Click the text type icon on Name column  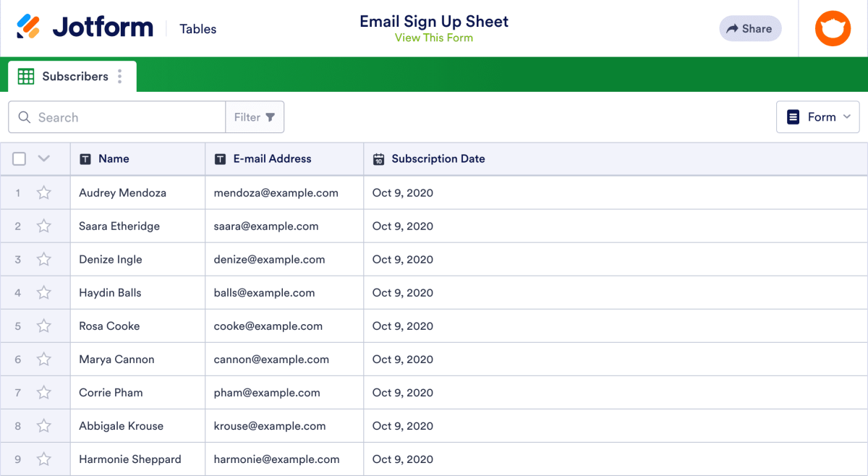tap(86, 158)
